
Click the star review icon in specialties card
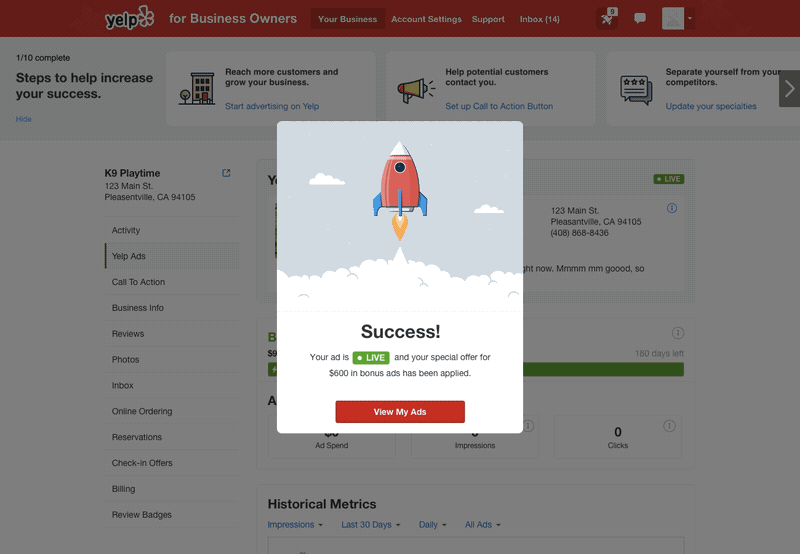[x=636, y=90]
